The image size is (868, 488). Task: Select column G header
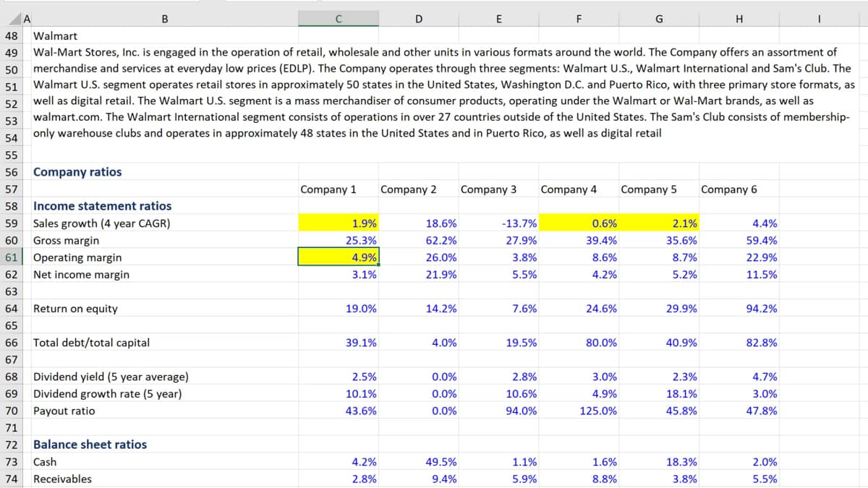(659, 20)
